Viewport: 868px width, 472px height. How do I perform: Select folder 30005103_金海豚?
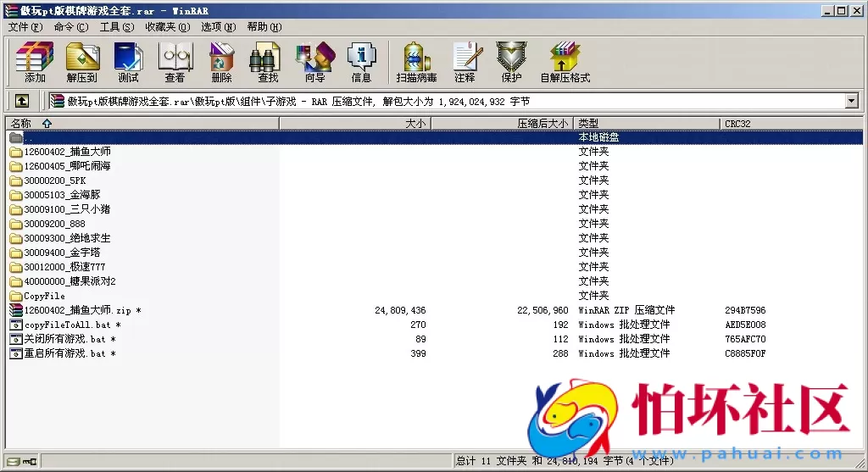(62, 195)
